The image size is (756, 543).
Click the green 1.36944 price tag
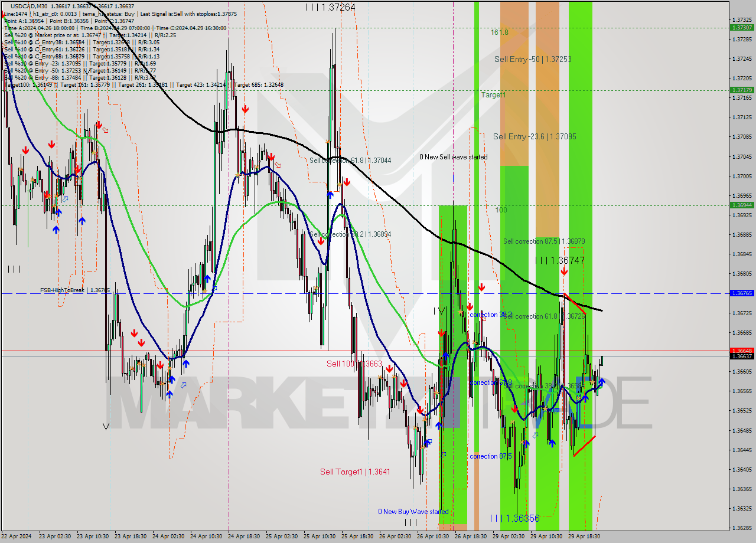741,205
